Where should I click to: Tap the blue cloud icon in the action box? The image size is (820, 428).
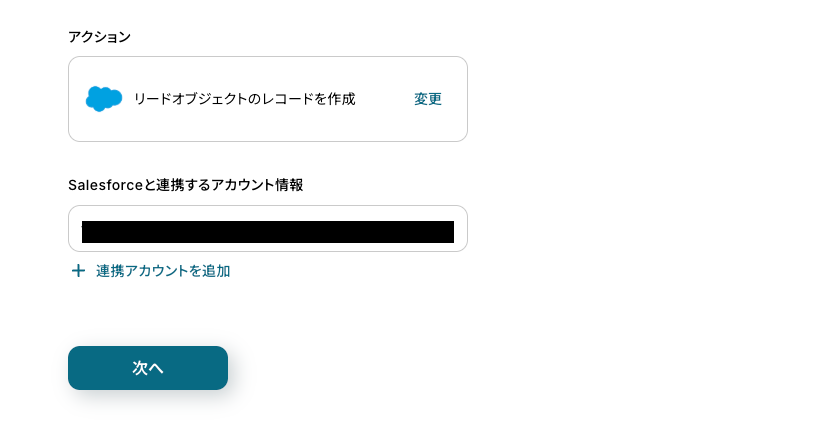coord(103,99)
